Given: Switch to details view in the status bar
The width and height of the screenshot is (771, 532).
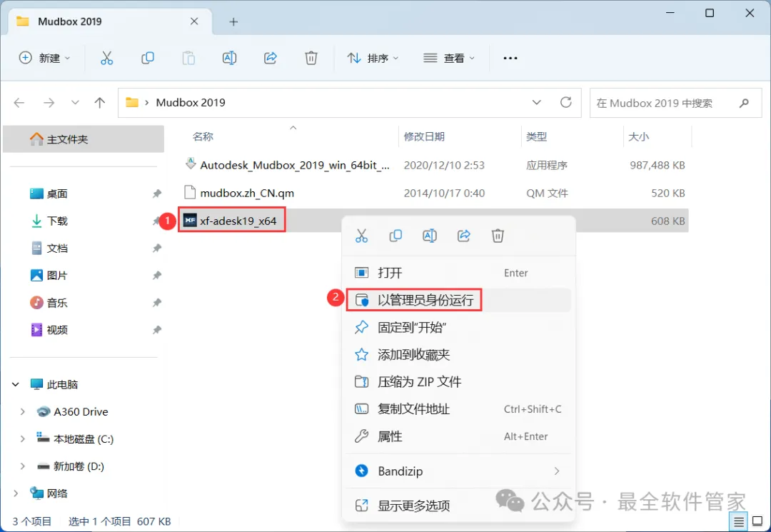Looking at the screenshot, I should [739, 522].
